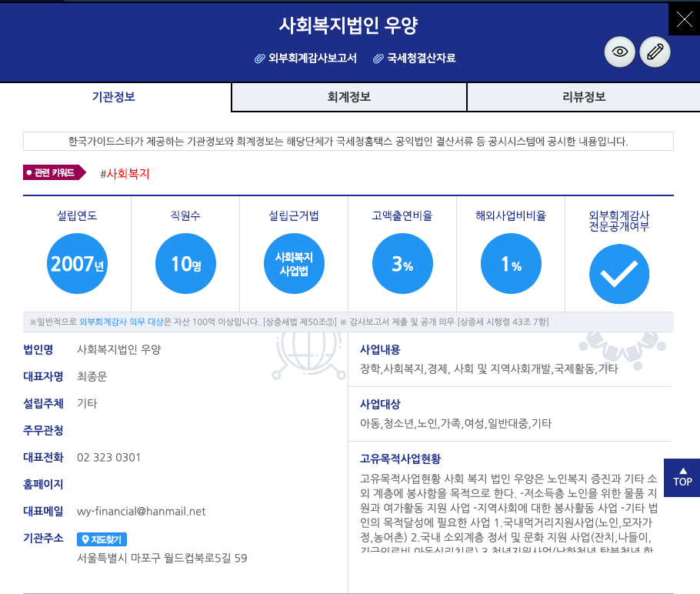Click the pencil edit icon button
Screen dimensions: 700x594
coord(655,52)
